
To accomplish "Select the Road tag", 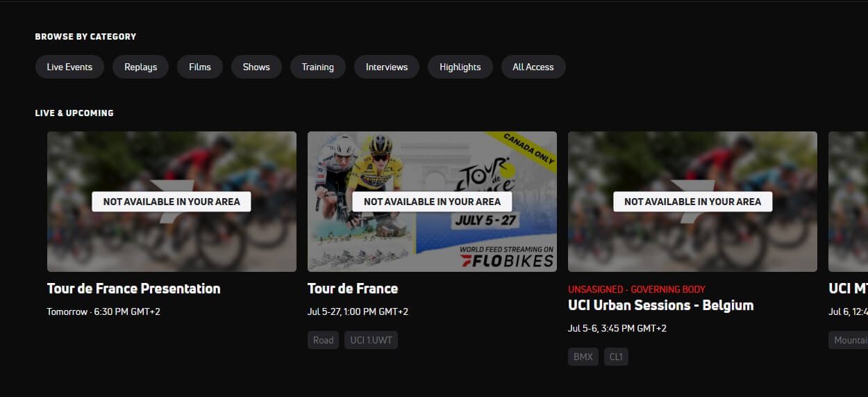I will point(324,340).
